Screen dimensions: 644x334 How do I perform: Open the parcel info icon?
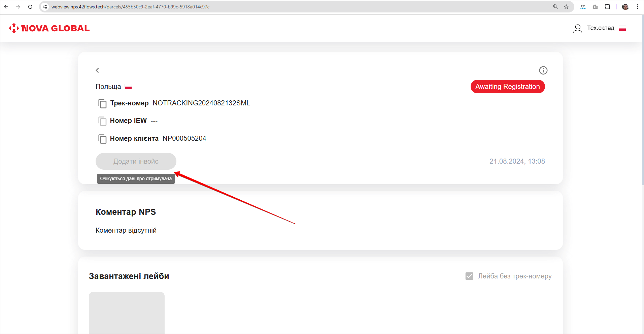543,70
